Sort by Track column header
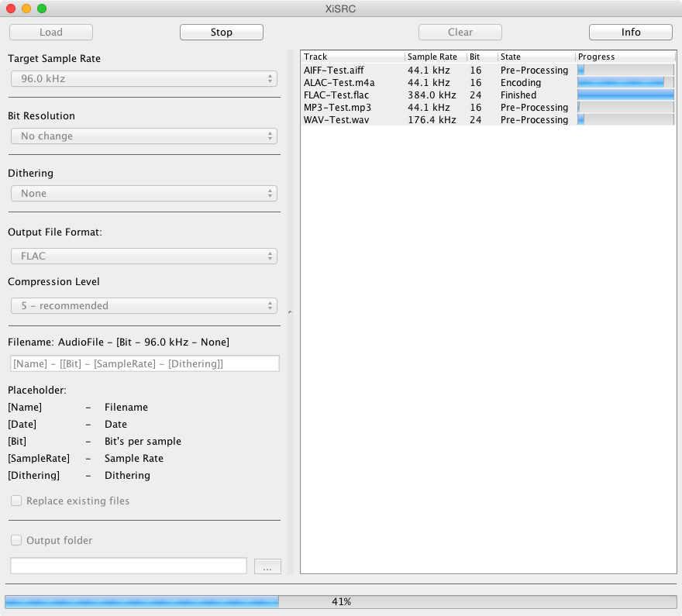This screenshot has height=616, width=682. pos(353,57)
